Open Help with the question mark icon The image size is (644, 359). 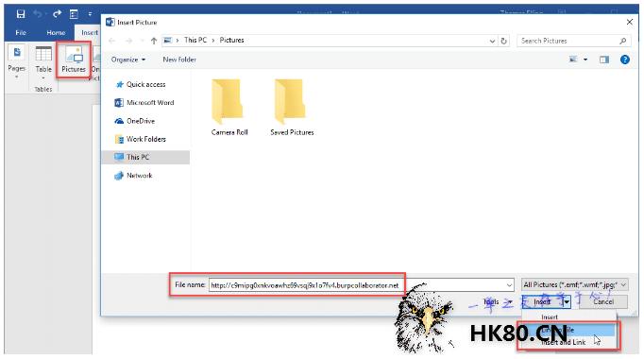coord(625,60)
